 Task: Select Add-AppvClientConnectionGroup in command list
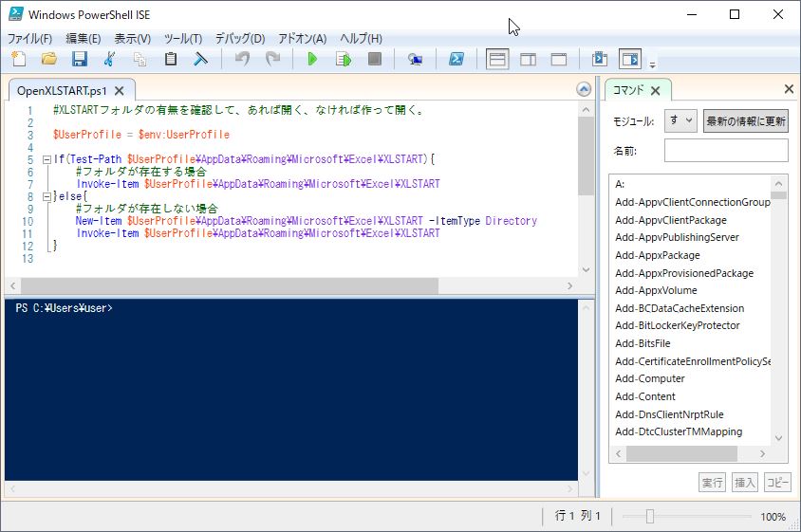click(x=692, y=202)
